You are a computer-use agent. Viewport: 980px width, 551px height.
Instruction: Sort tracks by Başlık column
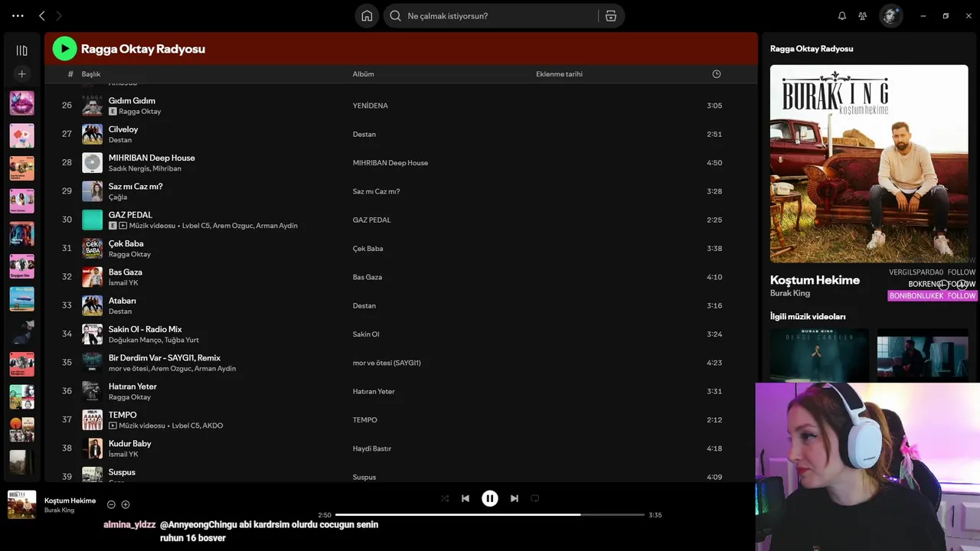(91, 74)
